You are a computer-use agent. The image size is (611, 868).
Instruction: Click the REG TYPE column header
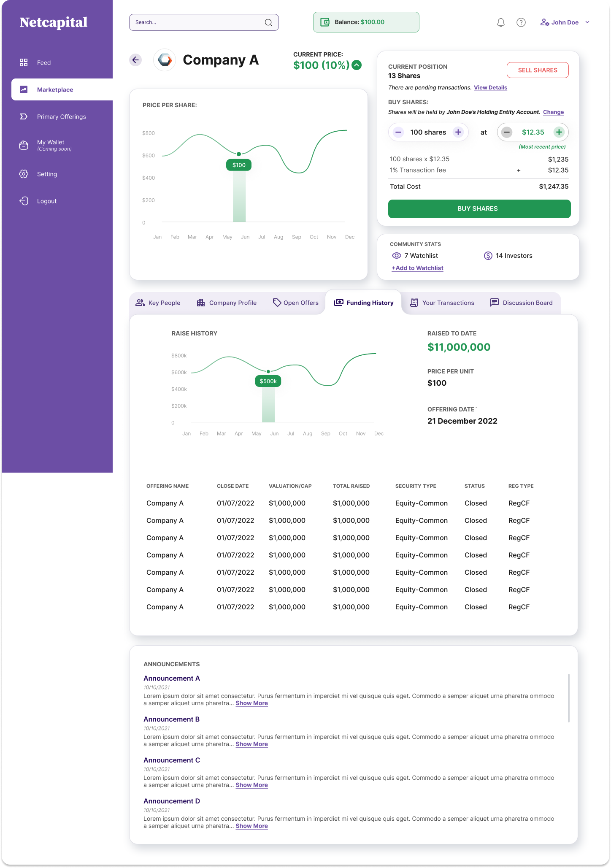(521, 486)
